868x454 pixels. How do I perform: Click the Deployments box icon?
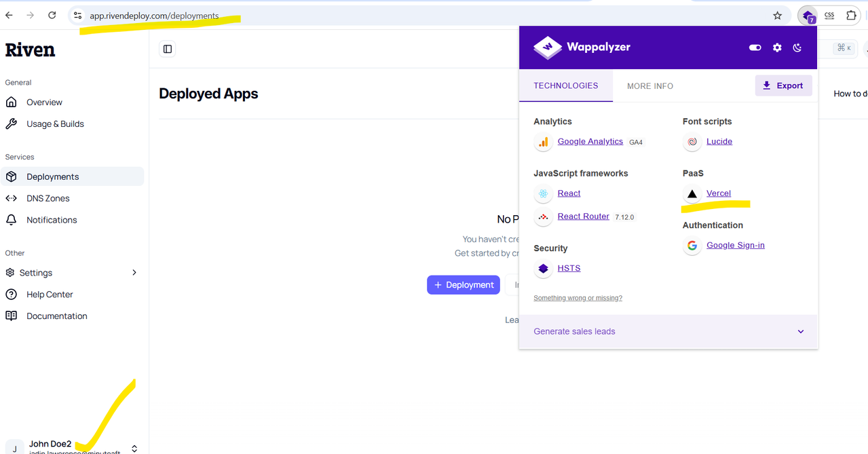(x=11, y=176)
